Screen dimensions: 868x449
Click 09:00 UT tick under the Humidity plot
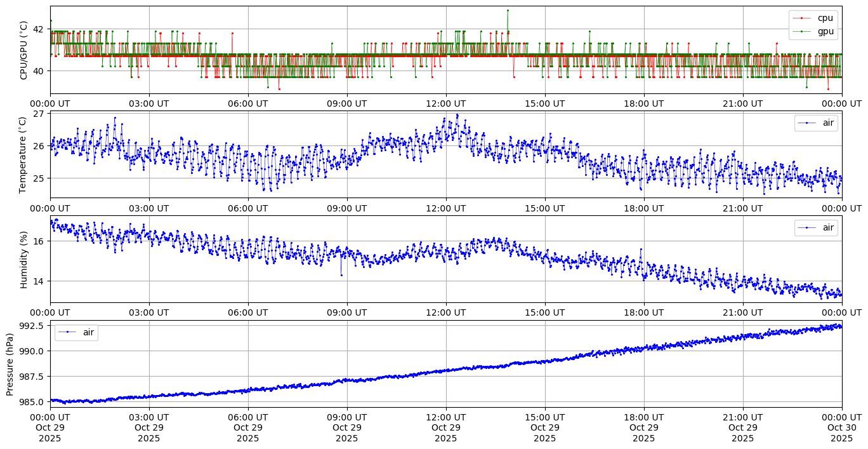click(x=346, y=312)
